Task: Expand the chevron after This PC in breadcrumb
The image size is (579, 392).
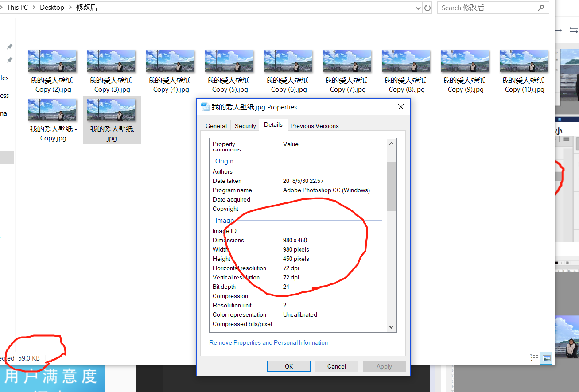Action: (x=34, y=8)
